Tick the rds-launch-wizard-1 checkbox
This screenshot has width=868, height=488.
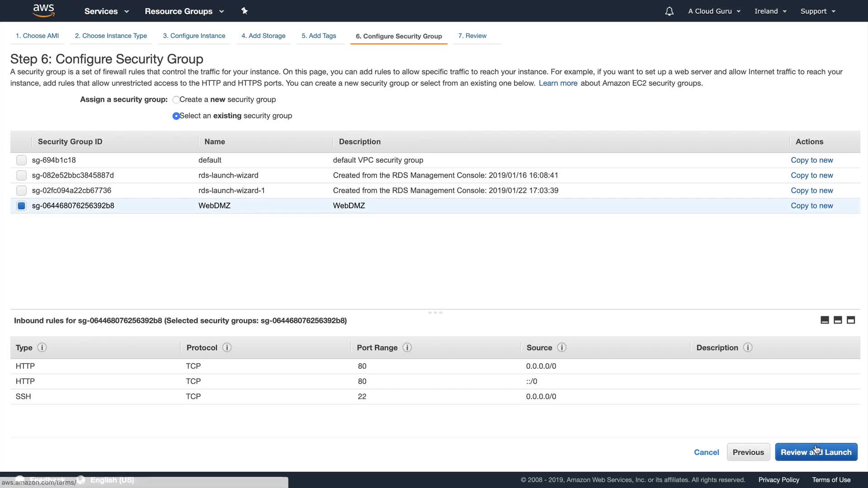pyautogui.click(x=21, y=191)
